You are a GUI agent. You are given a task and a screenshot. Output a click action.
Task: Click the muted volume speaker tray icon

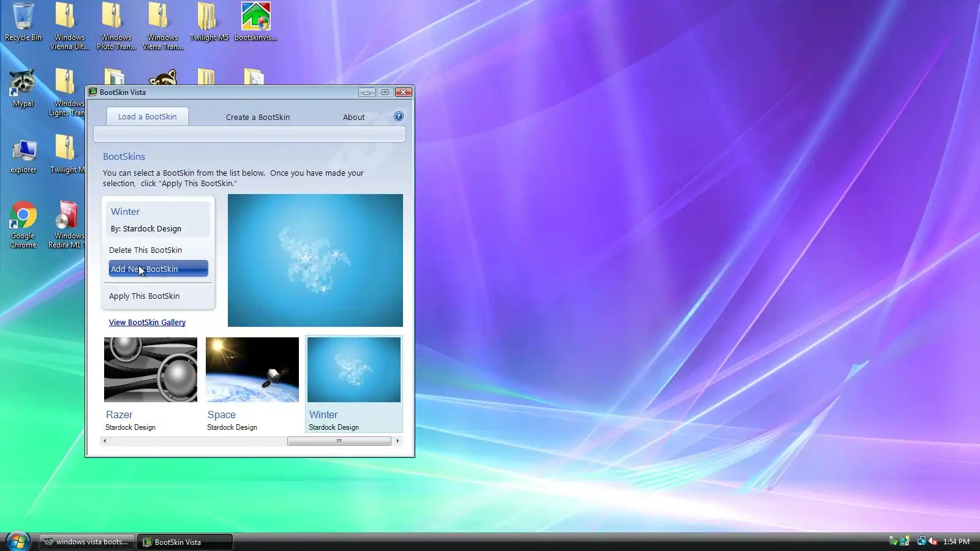coord(933,541)
